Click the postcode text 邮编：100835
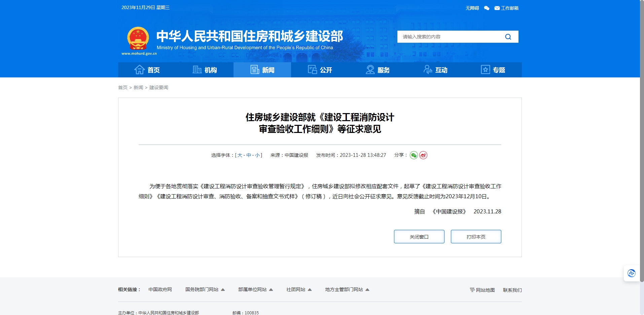Screen dimensions: 644x315 tap(246, 313)
